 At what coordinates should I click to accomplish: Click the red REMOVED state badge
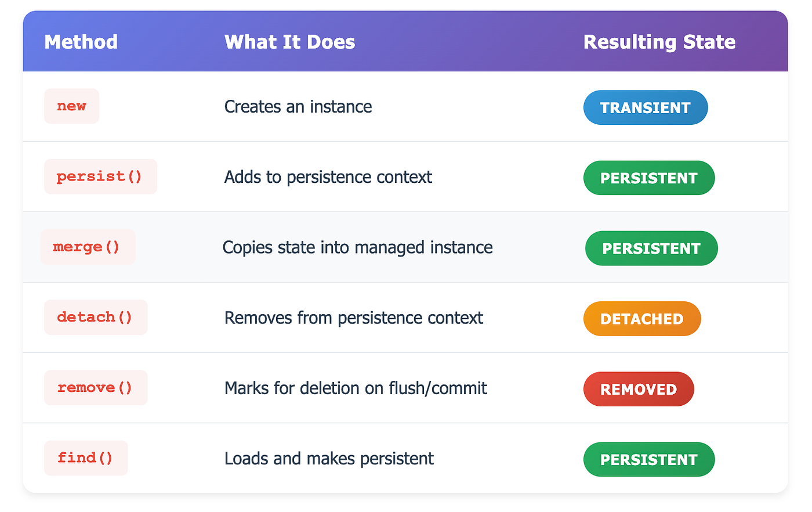(638, 389)
